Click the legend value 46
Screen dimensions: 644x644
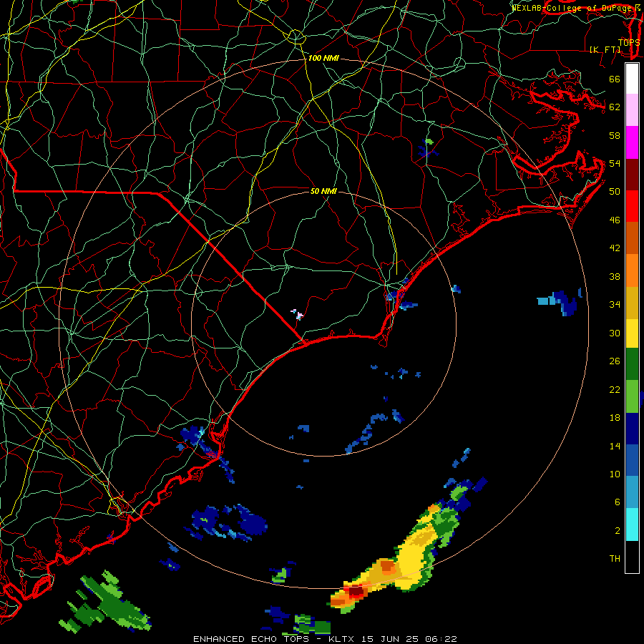[x=615, y=220]
